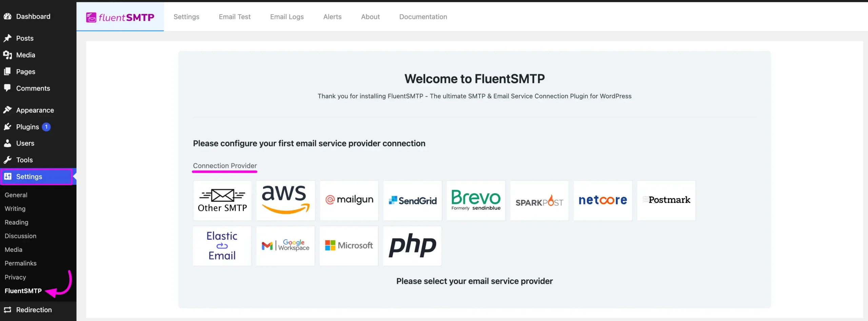Click the Dashboard gauge icon
The image size is (868, 321).
tap(7, 16)
